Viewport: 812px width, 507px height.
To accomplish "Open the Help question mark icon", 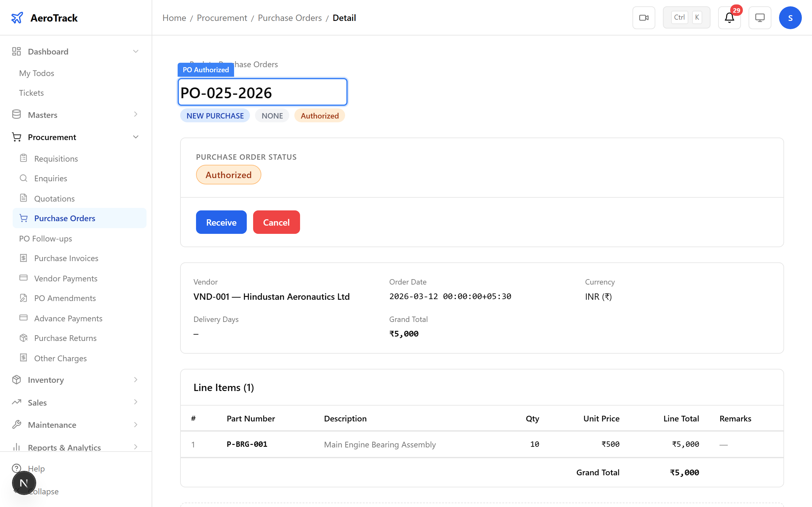I will pos(17,468).
